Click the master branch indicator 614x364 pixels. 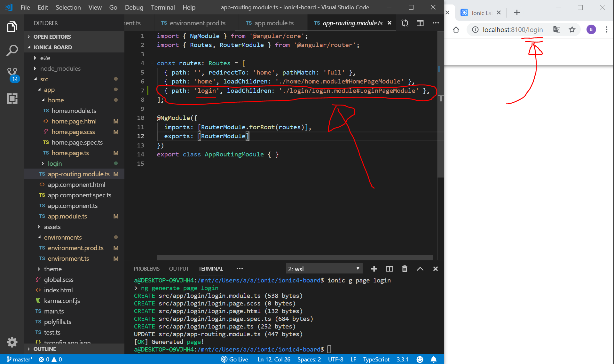point(20,359)
